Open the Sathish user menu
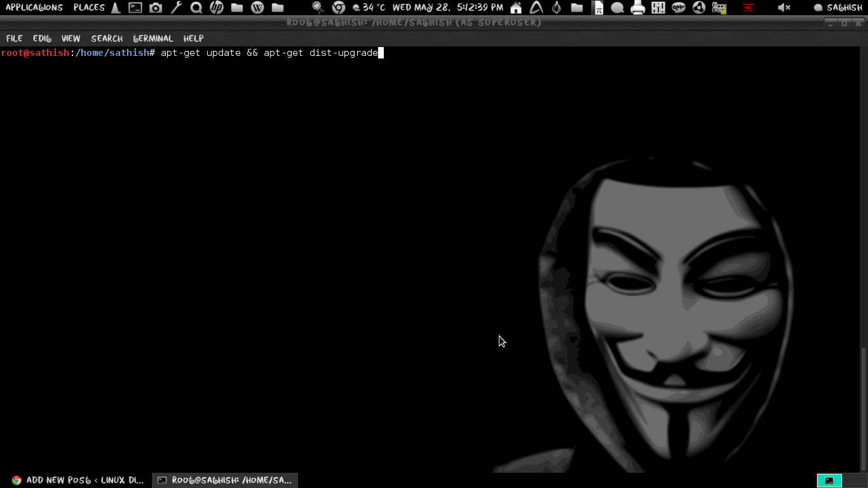Screen dimensions: 868x488 (x=838, y=8)
